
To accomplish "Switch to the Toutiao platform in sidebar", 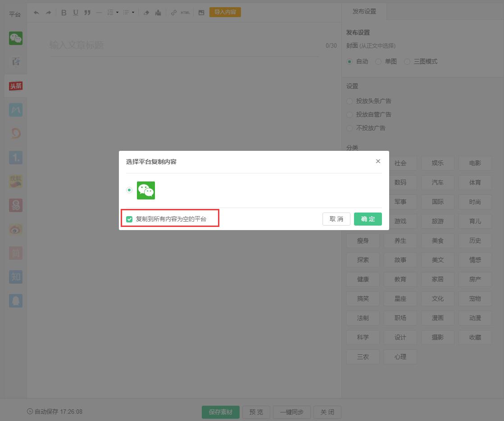I will [15, 86].
